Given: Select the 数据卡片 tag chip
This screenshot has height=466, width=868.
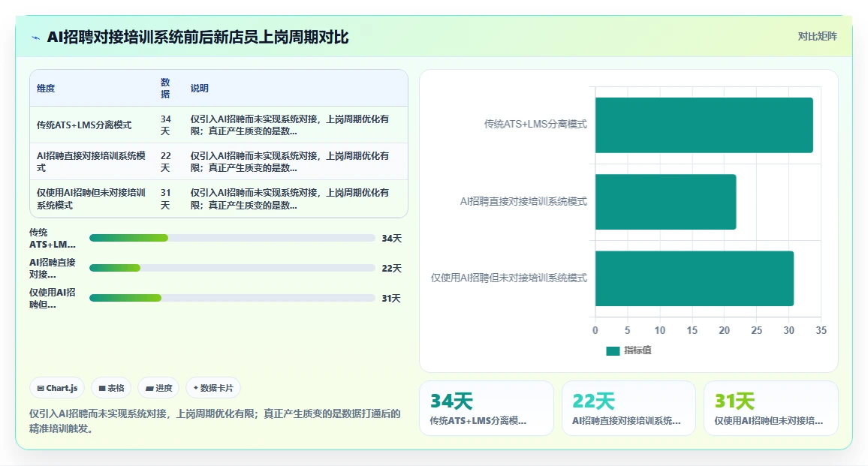Looking at the screenshot, I should pyautogui.click(x=213, y=388).
